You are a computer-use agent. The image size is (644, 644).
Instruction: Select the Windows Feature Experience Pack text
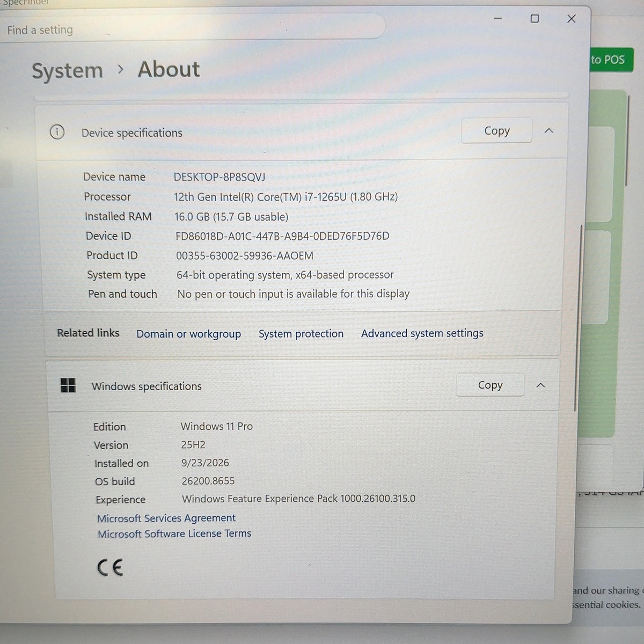point(298,499)
